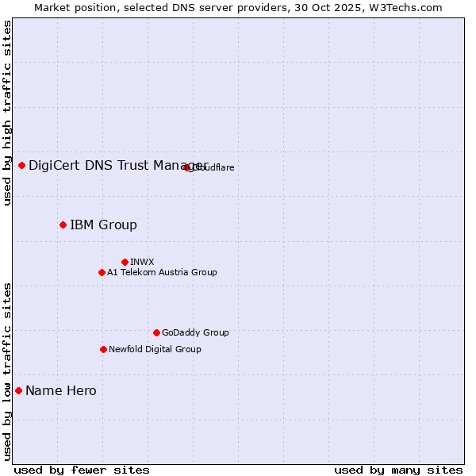Image resolution: width=476 pixels, height=476 pixels.
Task: Click the Newfold Digital Group marker
Action: (103, 349)
